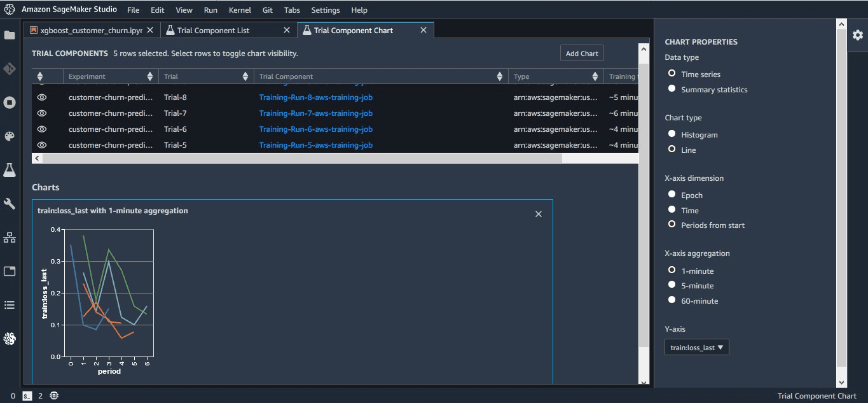Open the Help menu
Screen dimensions: 868x403
pos(359,10)
